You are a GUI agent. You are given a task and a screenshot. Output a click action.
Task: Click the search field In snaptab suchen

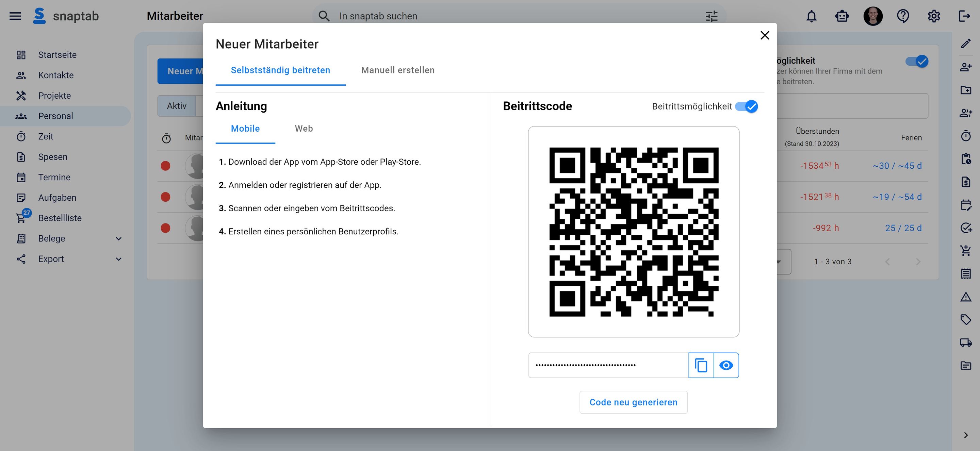coord(519,16)
